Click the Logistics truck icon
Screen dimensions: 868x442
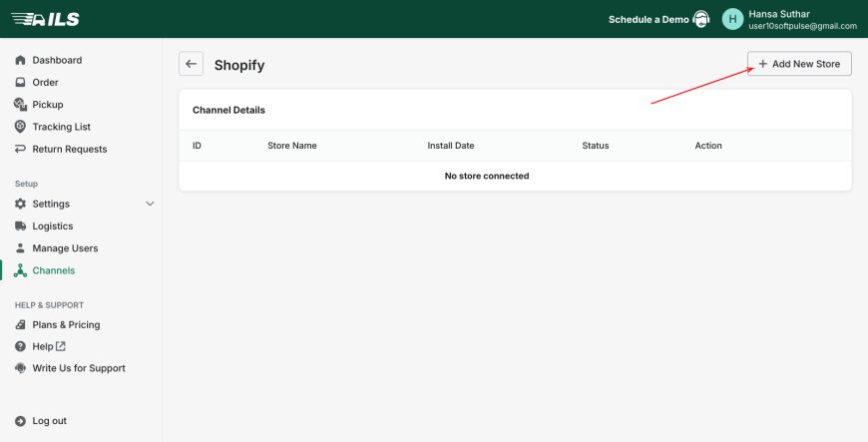tap(21, 225)
